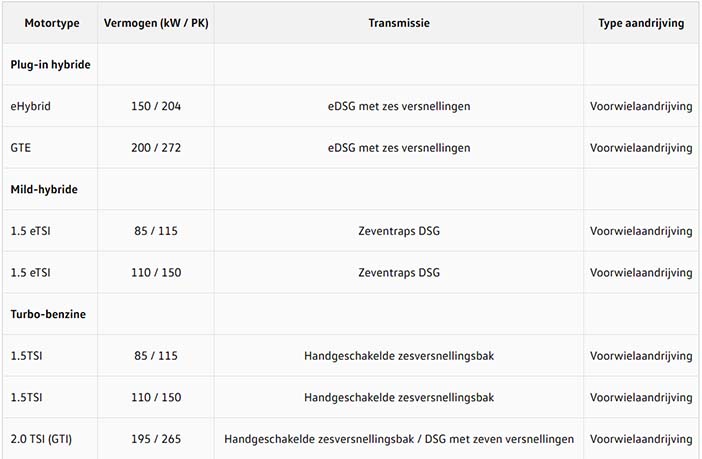This screenshot has width=702, height=459.
Task: Select the Vermogen (kW / PK) header
Action: (x=156, y=23)
